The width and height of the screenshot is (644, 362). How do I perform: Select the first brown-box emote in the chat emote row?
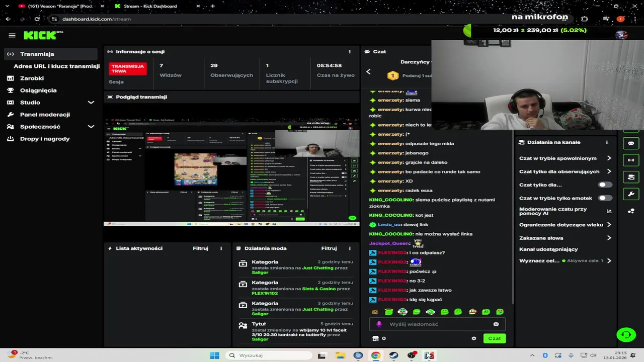coord(375,312)
